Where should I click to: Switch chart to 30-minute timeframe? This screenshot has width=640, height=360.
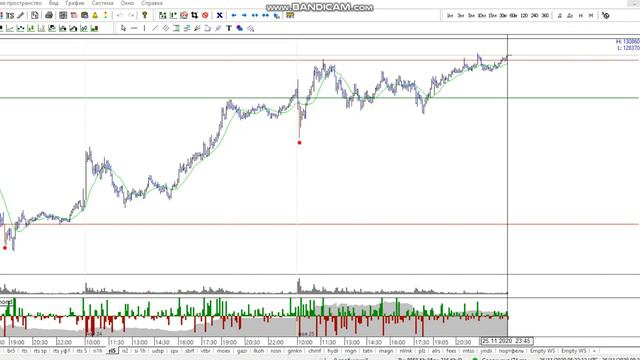(x=503, y=16)
